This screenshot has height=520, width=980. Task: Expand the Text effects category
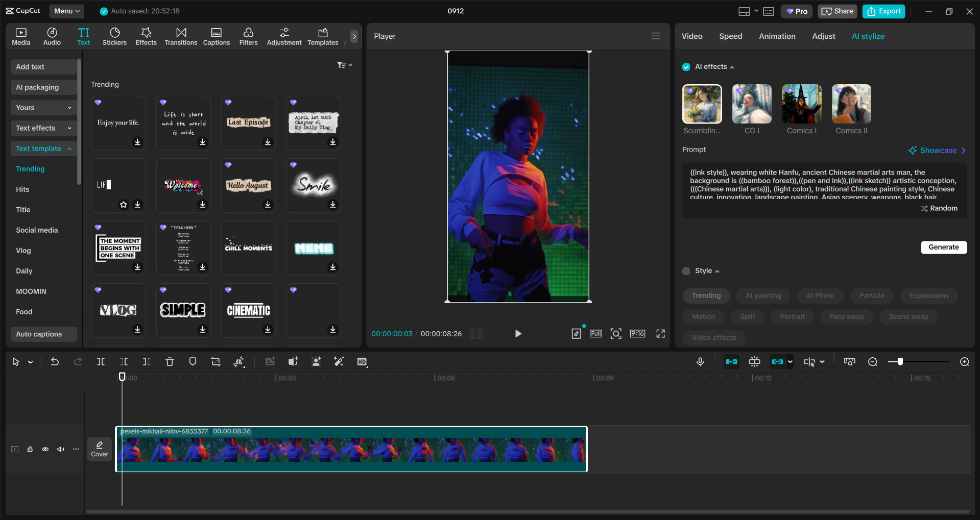click(44, 128)
